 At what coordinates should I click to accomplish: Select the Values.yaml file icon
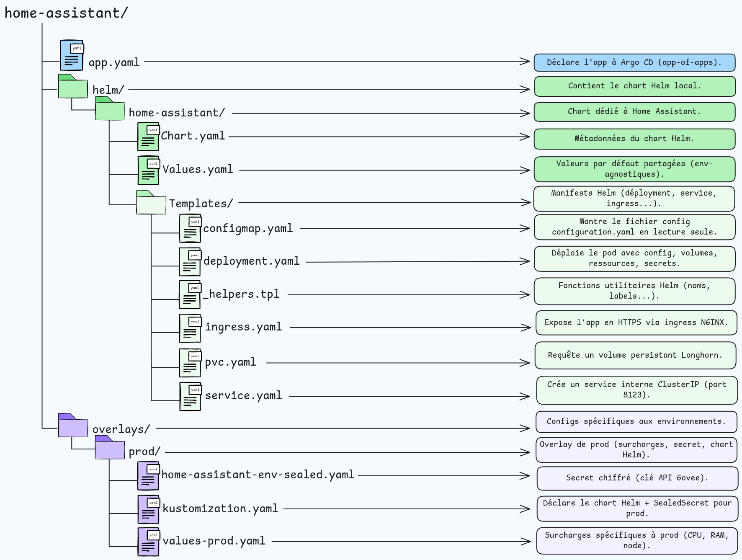pyautogui.click(x=148, y=170)
